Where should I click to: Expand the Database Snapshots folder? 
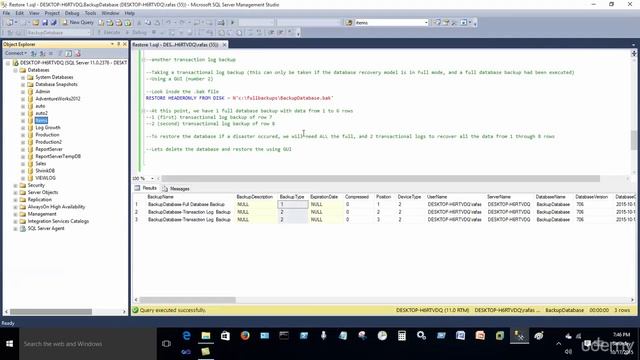[23, 84]
